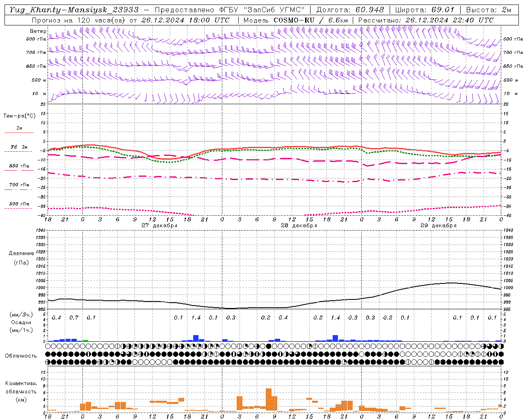Image resolution: width=525 pixels, height=420 pixels.
Task: Click the 'Осадки' precipitation label
Action: pyautogui.click(x=21, y=322)
